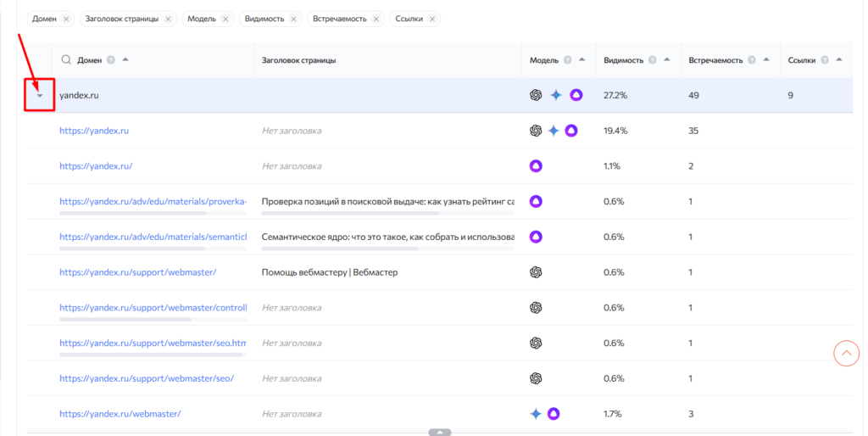This screenshot has height=436, width=868.
Task: Open the https://yandex.ru/support/webmaster/seo/ link
Action: pyautogui.click(x=146, y=378)
